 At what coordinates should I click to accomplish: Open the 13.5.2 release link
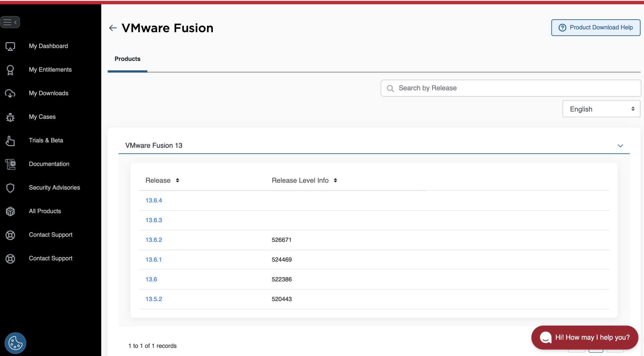[154, 299]
